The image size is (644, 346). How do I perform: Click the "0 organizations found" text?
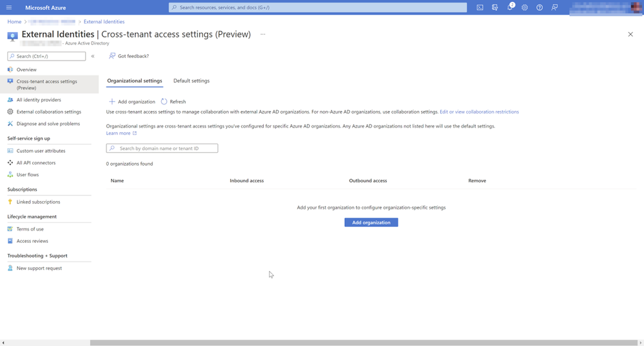tap(130, 164)
